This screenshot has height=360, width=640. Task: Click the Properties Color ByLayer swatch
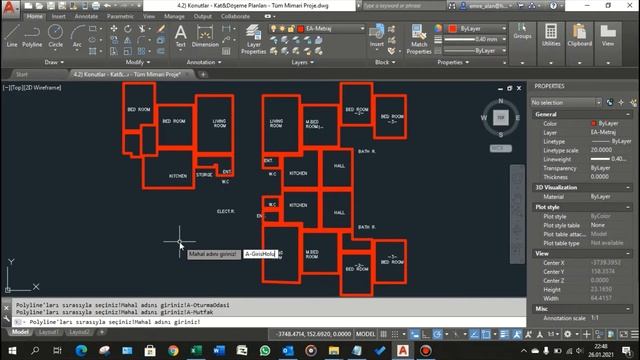[593, 123]
